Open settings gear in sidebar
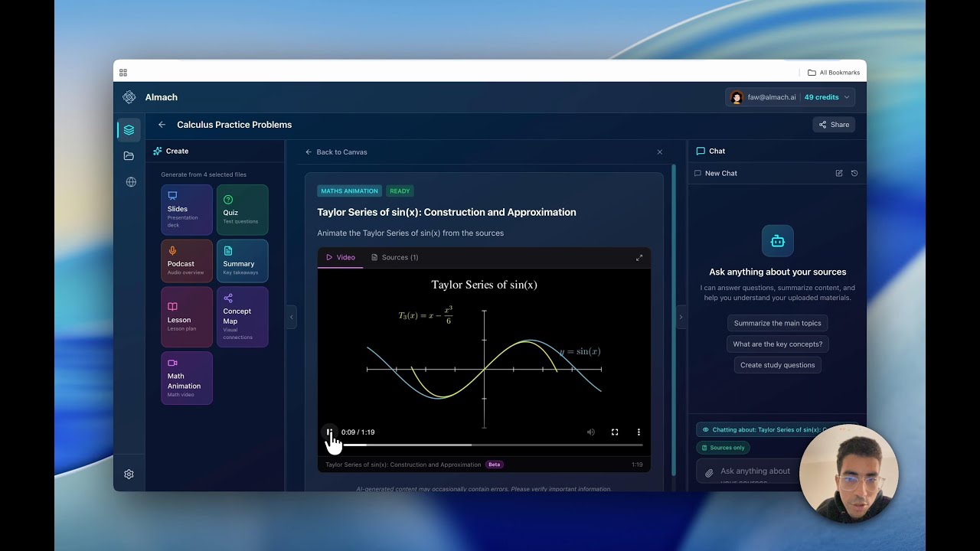 [x=129, y=474]
